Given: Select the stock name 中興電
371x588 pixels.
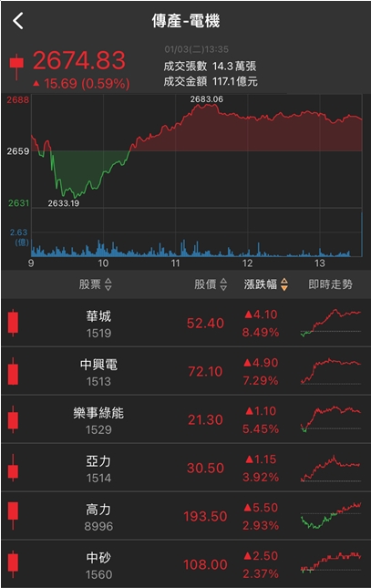Looking at the screenshot, I should tap(98, 365).
